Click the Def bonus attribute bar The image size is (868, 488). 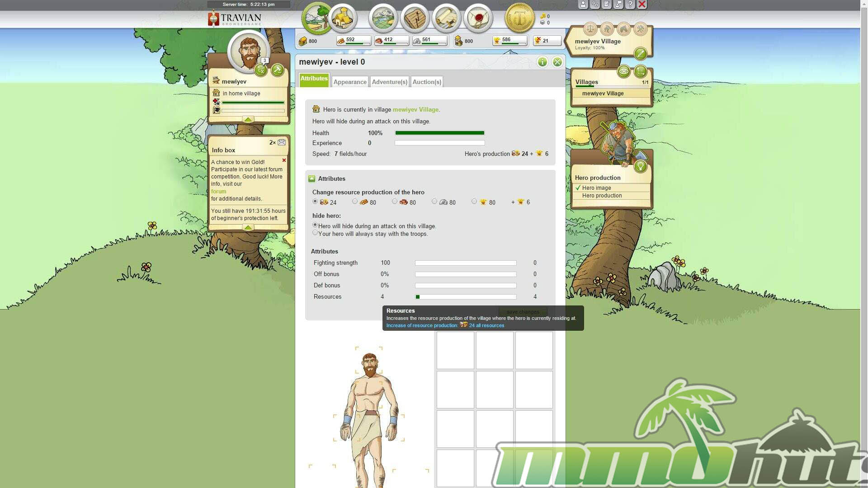[x=466, y=286]
